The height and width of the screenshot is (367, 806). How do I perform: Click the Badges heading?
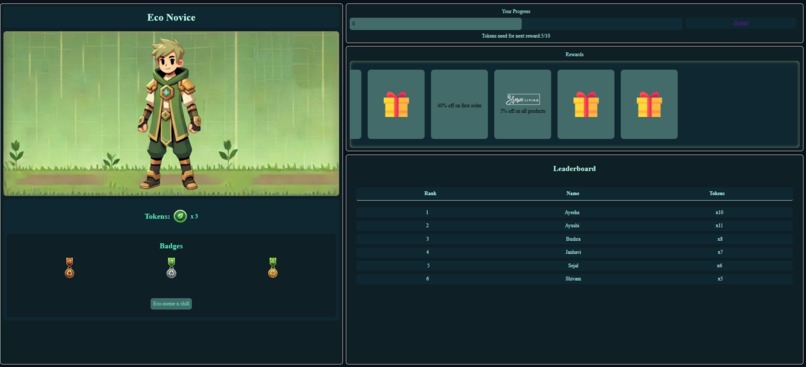pos(171,246)
